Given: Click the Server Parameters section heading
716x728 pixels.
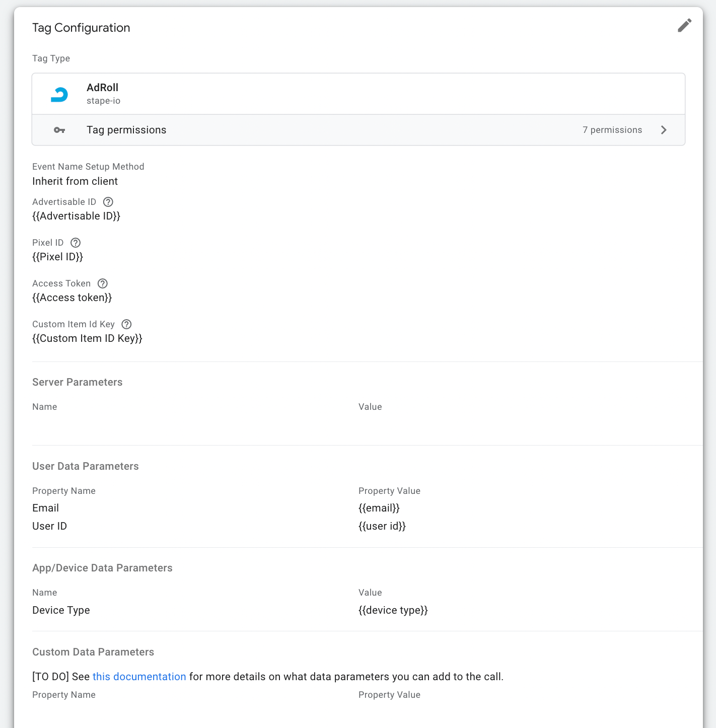Looking at the screenshot, I should point(78,382).
